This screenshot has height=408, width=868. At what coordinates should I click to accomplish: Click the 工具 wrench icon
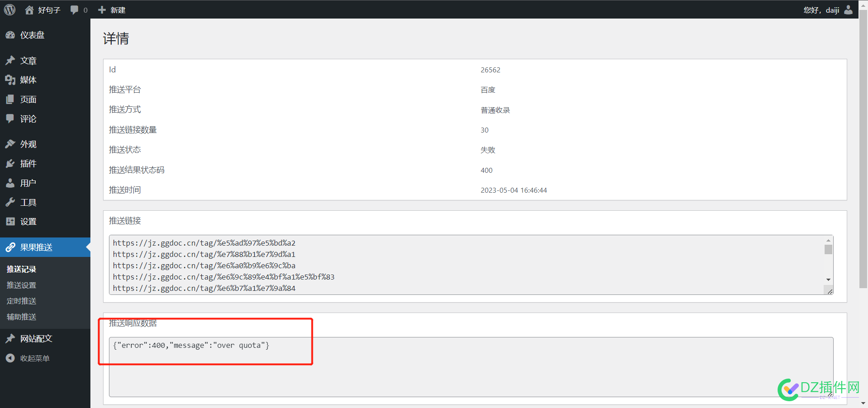click(x=10, y=202)
